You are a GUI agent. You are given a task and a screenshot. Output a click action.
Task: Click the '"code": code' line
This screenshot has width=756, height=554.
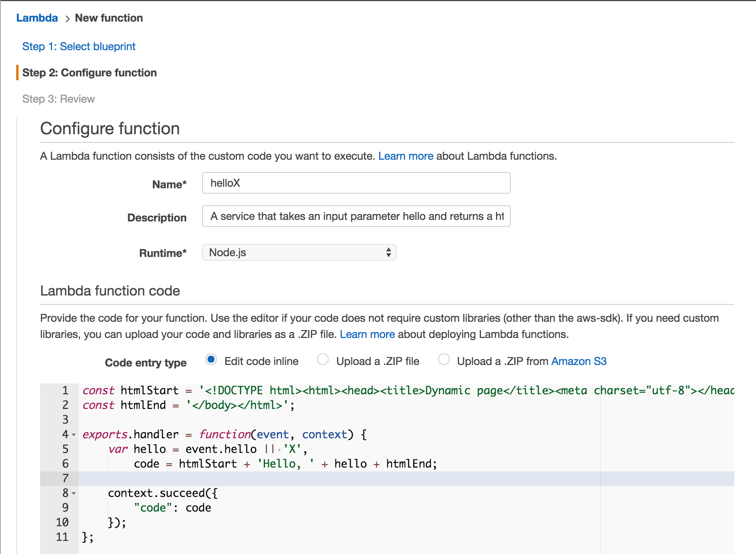point(172,508)
